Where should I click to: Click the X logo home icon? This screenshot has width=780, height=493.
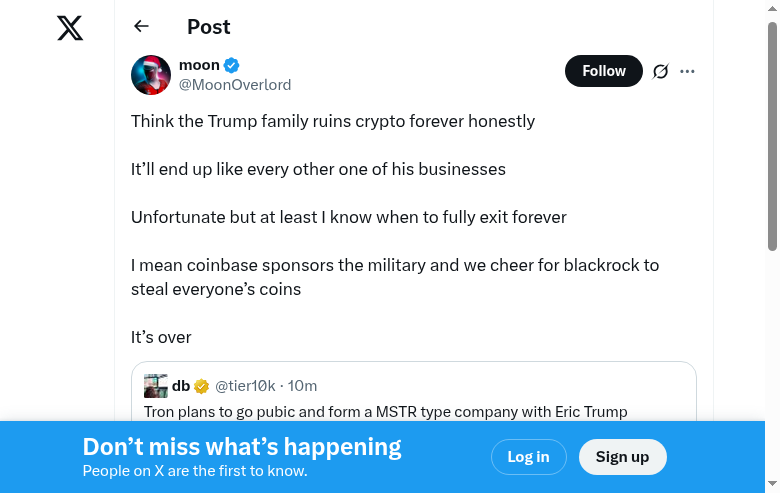pyautogui.click(x=70, y=28)
